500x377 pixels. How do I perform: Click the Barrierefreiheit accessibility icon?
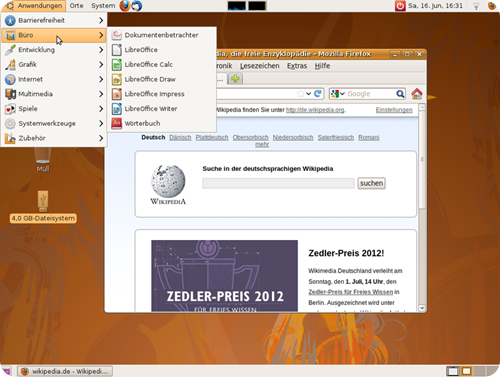[x=10, y=20]
